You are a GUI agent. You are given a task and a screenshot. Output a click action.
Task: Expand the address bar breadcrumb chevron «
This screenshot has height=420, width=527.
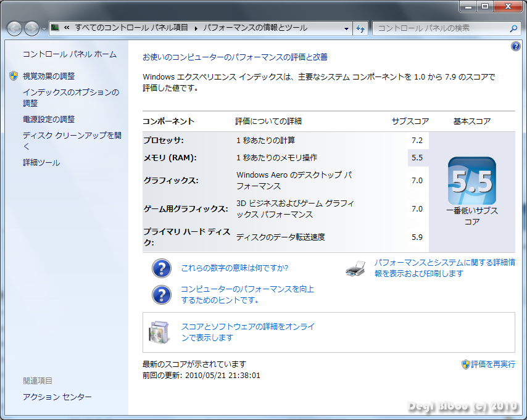67,28
